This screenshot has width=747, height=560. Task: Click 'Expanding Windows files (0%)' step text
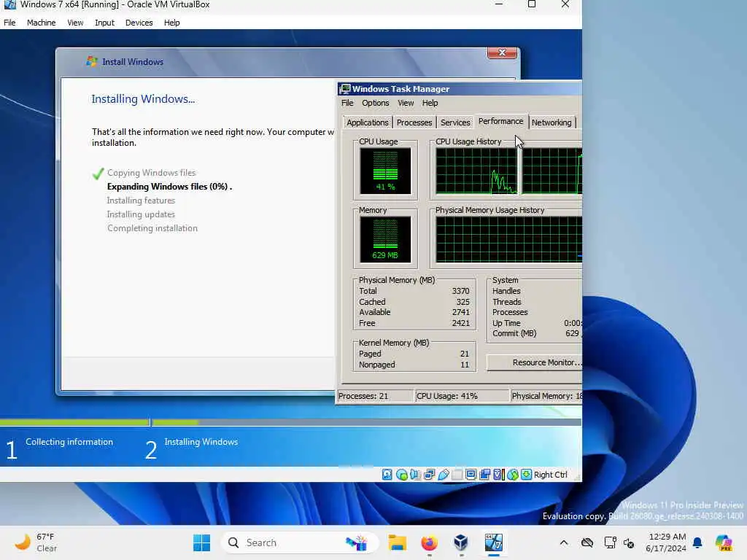pyautogui.click(x=169, y=187)
